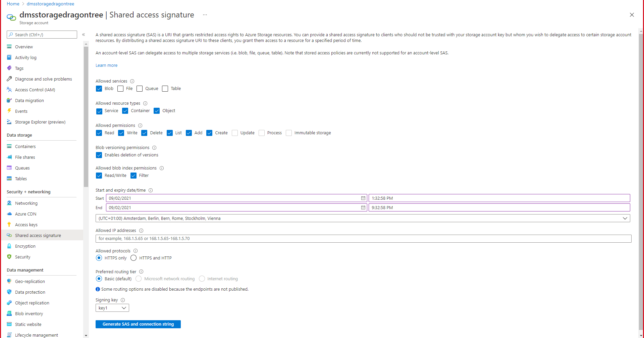The image size is (644, 338).
Task: Check the Immutable storage permission
Action: pos(289,133)
